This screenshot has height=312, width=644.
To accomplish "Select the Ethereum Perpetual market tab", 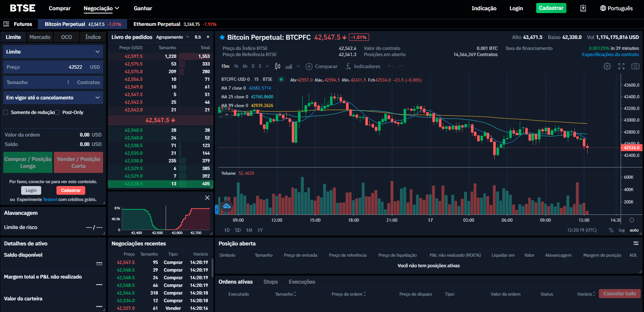I will click(175, 24).
